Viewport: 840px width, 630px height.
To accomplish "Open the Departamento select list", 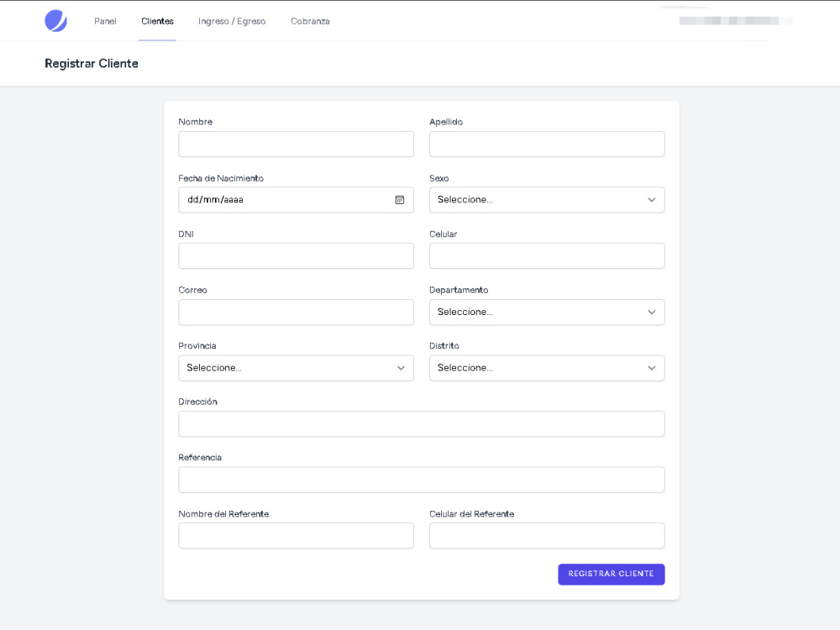I will click(x=547, y=312).
